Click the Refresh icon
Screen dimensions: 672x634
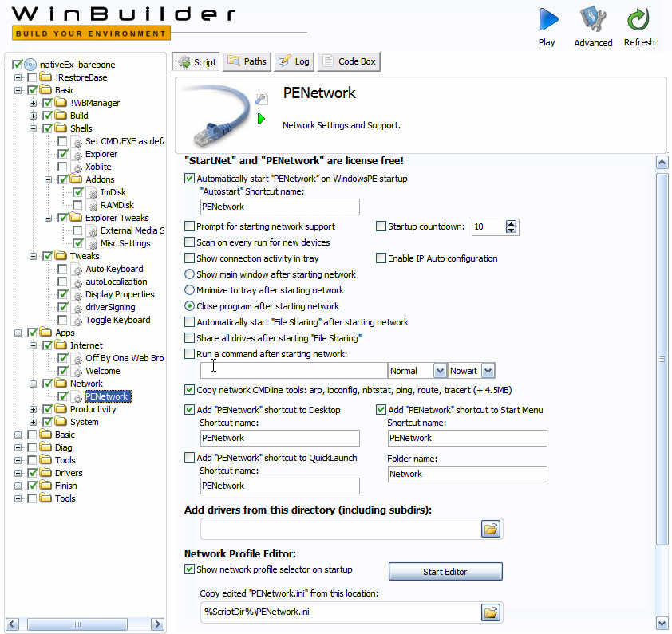click(638, 20)
